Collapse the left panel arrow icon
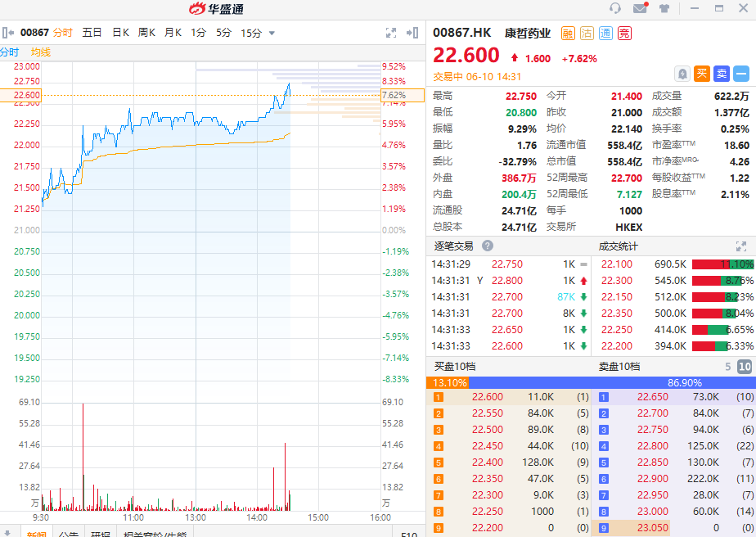The height and width of the screenshot is (537, 756). 7,33
